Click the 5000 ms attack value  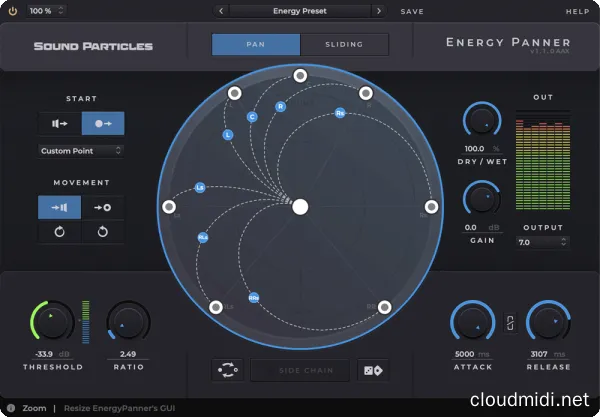click(x=472, y=354)
